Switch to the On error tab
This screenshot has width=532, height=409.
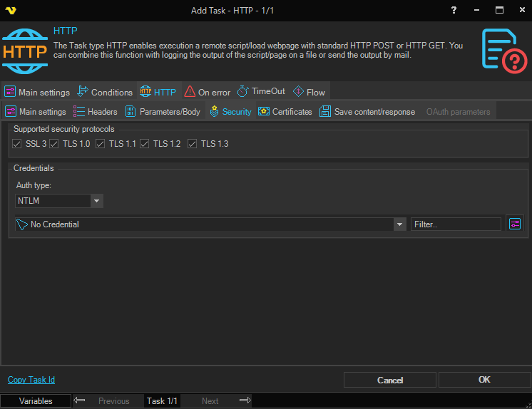point(207,92)
